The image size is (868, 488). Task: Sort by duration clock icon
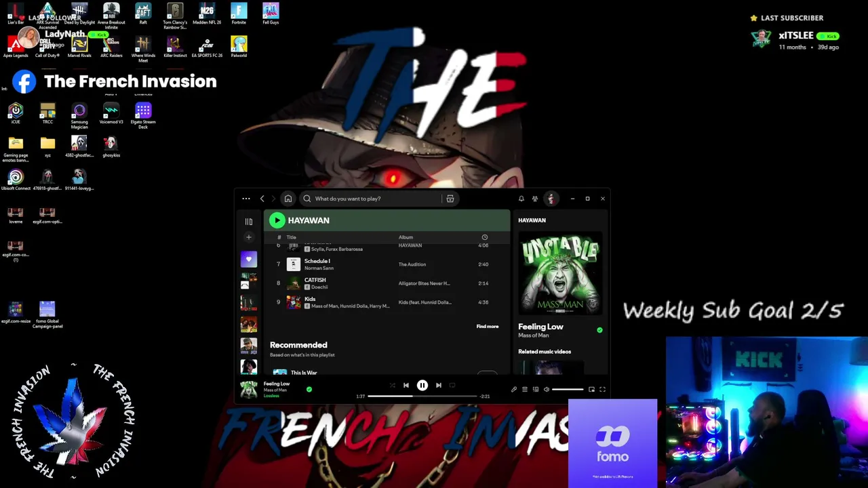pyautogui.click(x=484, y=237)
